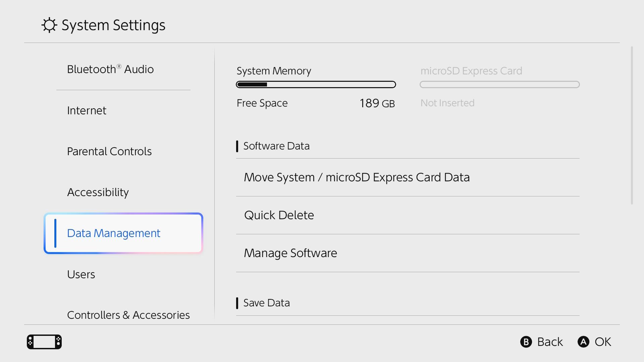Open Controllers & Accessories settings
The image size is (644, 362).
click(128, 315)
